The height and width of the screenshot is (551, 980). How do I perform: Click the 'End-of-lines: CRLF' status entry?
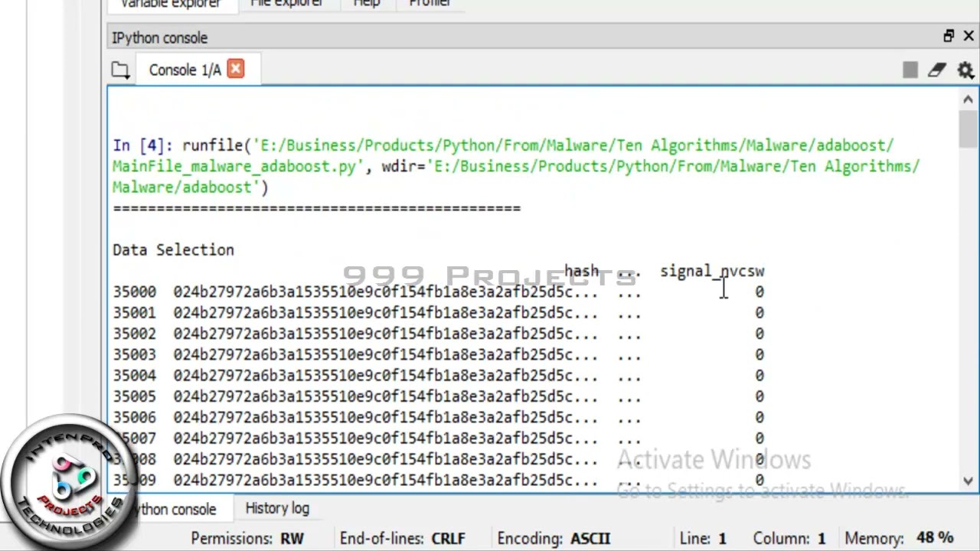click(x=403, y=538)
